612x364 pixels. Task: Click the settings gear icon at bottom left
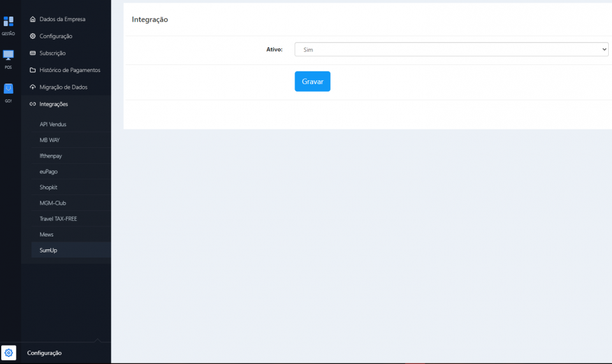(x=9, y=353)
